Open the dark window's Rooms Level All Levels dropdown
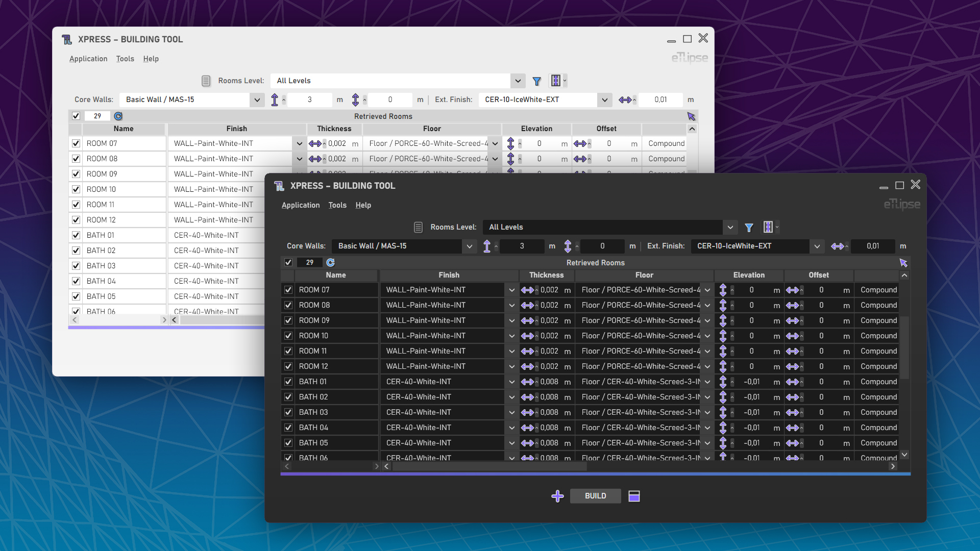 (730, 227)
